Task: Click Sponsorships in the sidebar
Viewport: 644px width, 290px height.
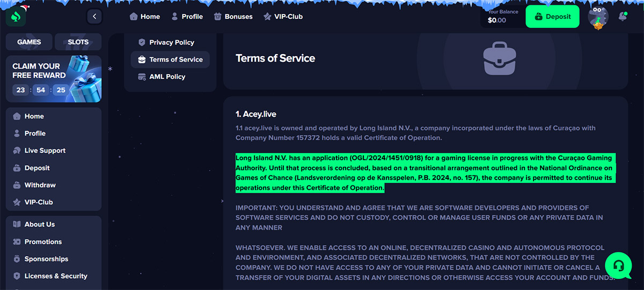Action: pyautogui.click(x=46, y=259)
